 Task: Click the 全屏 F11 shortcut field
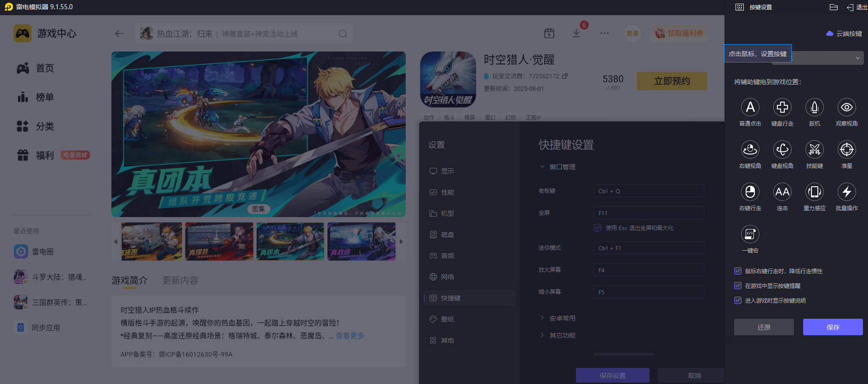tap(649, 213)
